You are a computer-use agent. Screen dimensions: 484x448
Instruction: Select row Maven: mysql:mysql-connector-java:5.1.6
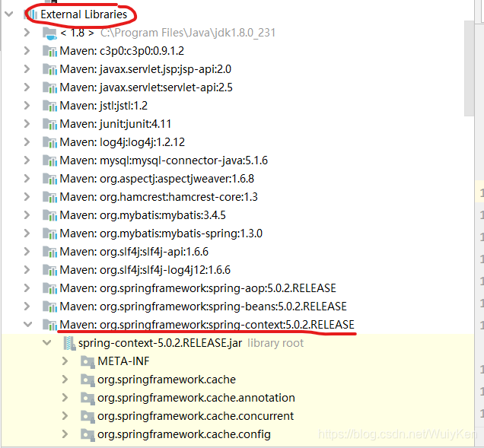[x=164, y=160]
